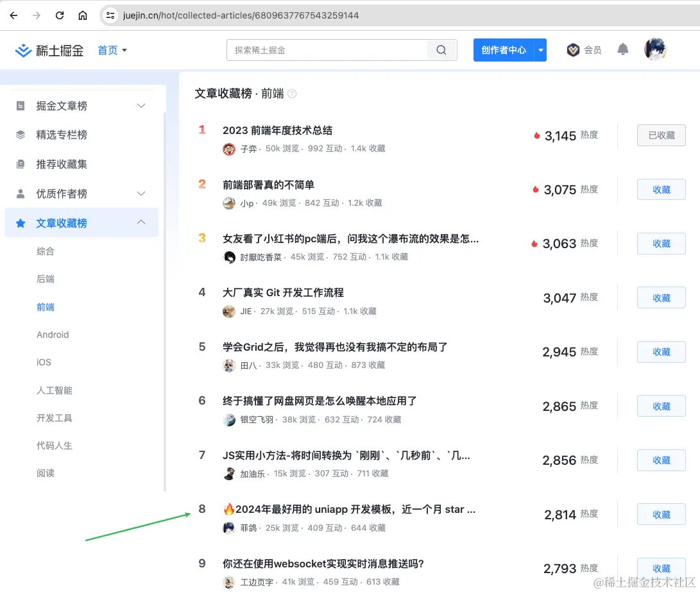The width and height of the screenshot is (700, 593).
Task: Expand 掘金文章榜 chevron
Action: point(141,106)
